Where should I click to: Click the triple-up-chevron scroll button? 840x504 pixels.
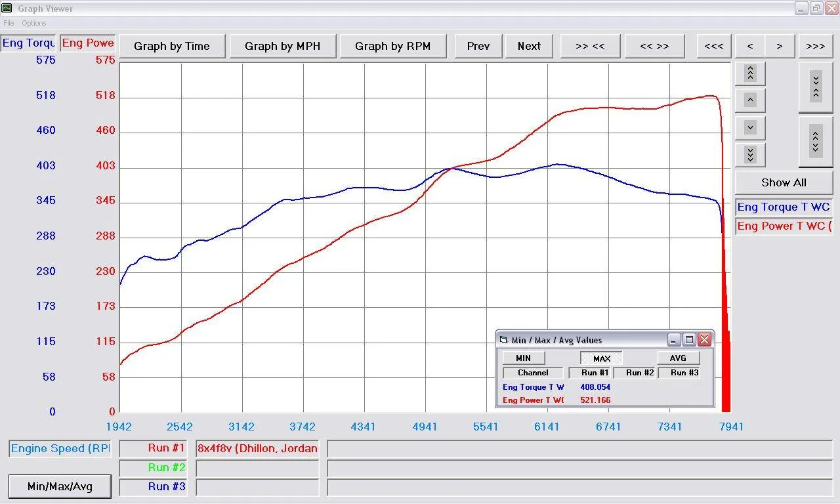pos(751,73)
